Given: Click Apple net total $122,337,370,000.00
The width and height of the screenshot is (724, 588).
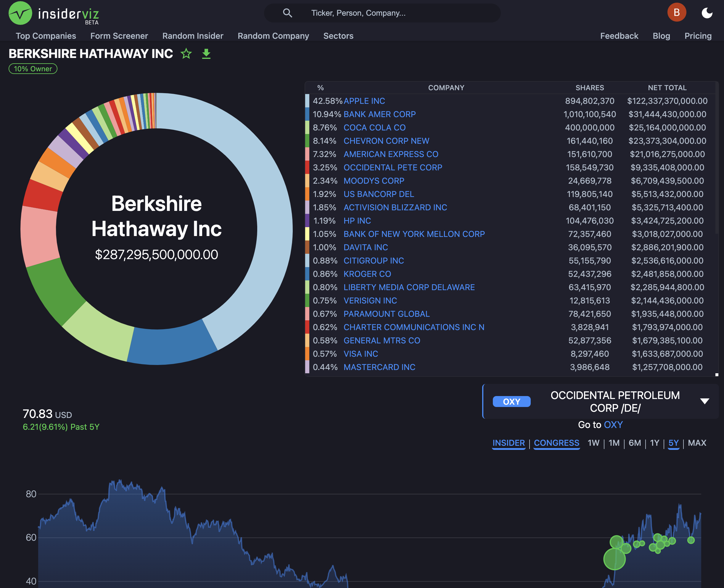Looking at the screenshot, I should [667, 101].
